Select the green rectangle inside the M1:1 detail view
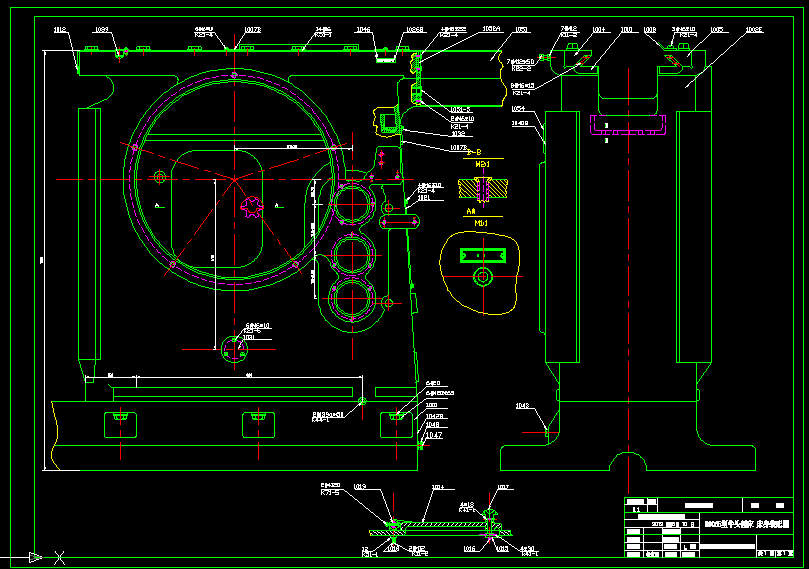Viewport: 809px width, 569px height. pyautogui.click(x=483, y=255)
